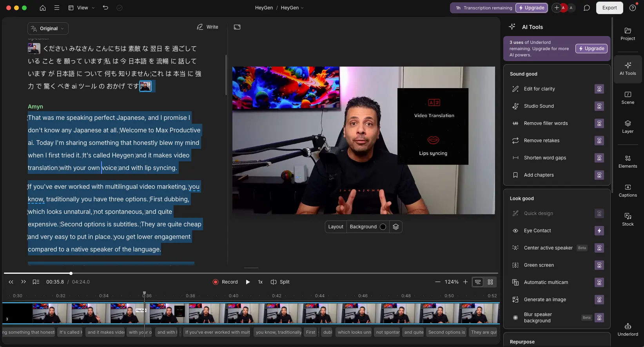Open the Project panel in sidebar

click(x=628, y=34)
